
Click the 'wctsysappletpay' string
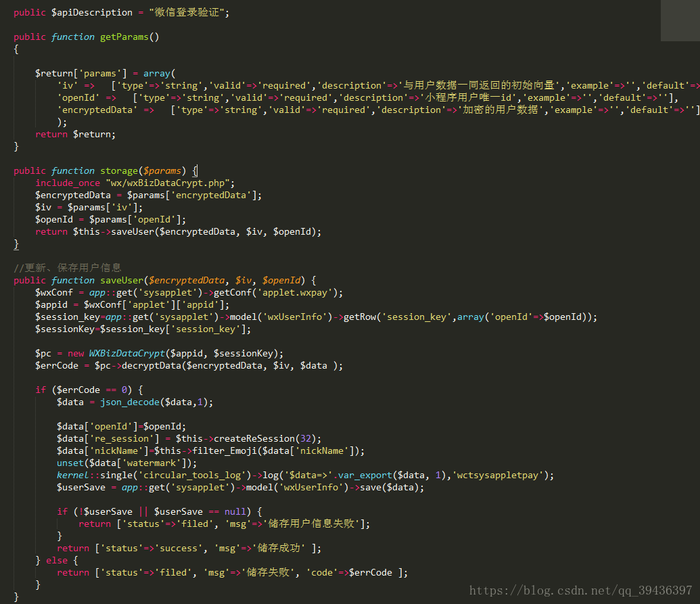click(x=498, y=475)
